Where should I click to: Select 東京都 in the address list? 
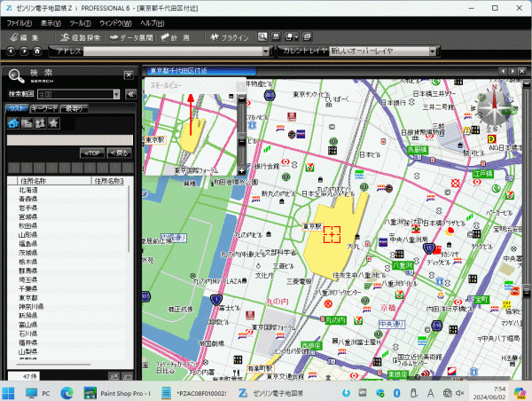(28, 298)
